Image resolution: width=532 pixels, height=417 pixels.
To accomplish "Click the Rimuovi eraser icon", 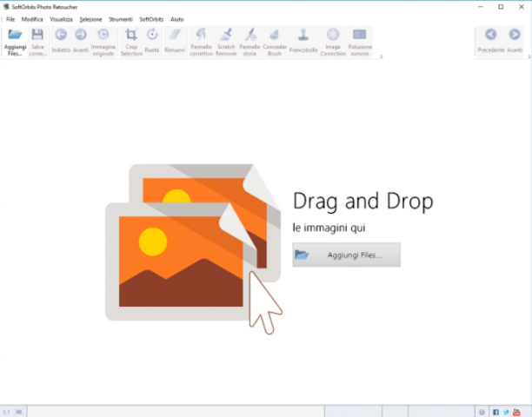I will [175, 35].
